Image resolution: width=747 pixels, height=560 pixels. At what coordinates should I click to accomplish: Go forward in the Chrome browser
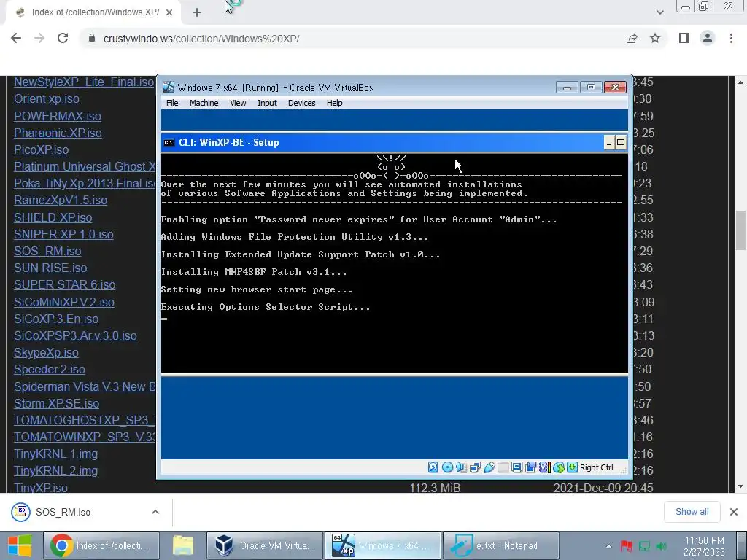(39, 39)
